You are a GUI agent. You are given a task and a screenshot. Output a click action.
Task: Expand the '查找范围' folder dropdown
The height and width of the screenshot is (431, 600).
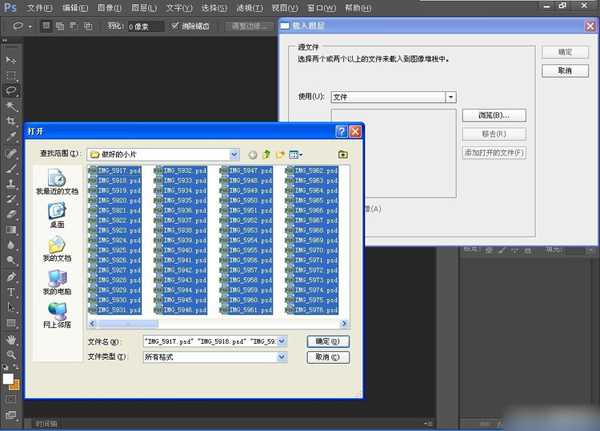click(234, 154)
